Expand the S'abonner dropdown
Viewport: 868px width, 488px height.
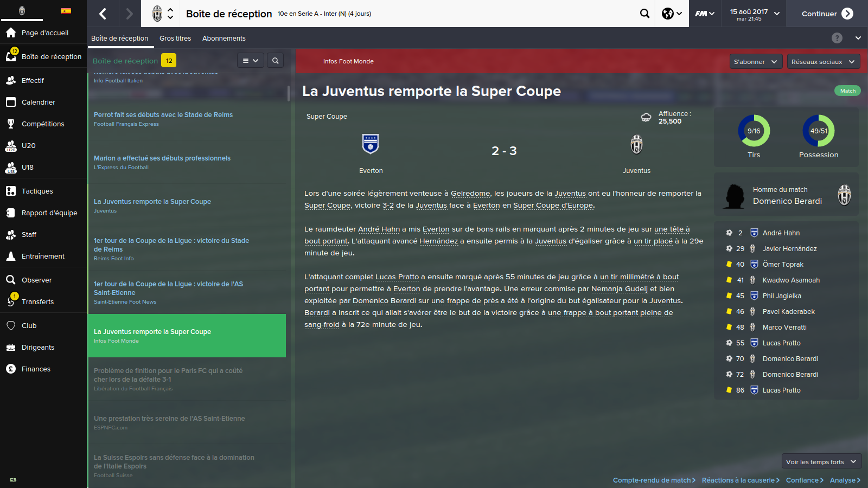756,61
